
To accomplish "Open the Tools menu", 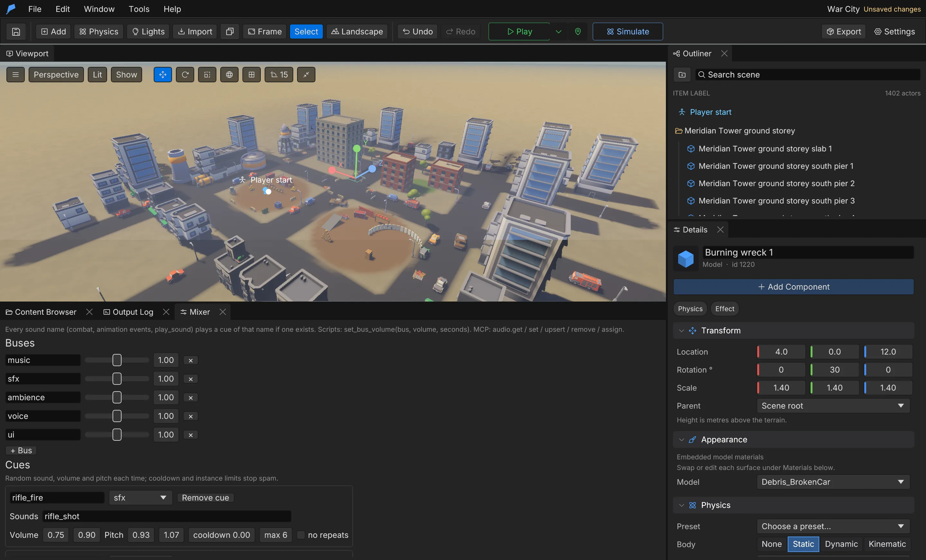I will tap(139, 9).
